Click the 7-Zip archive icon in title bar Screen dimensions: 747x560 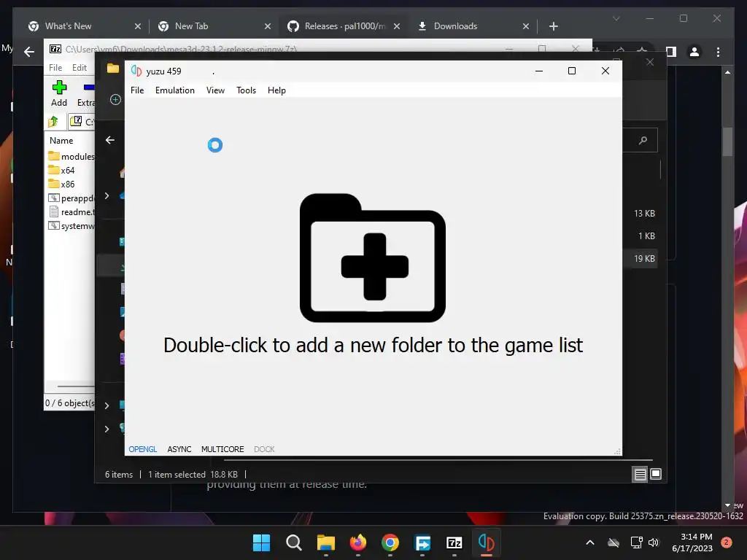(x=55, y=49)
